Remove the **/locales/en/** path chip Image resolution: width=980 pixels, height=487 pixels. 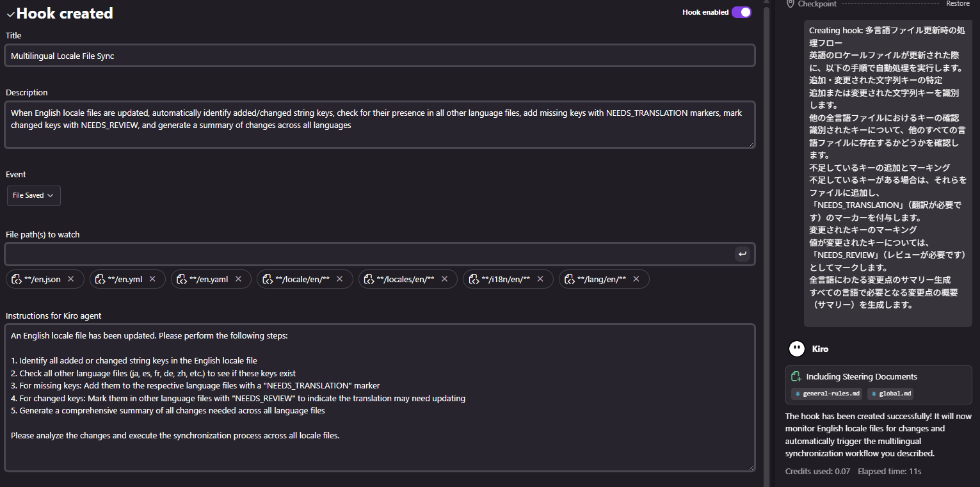pos(444,279)
